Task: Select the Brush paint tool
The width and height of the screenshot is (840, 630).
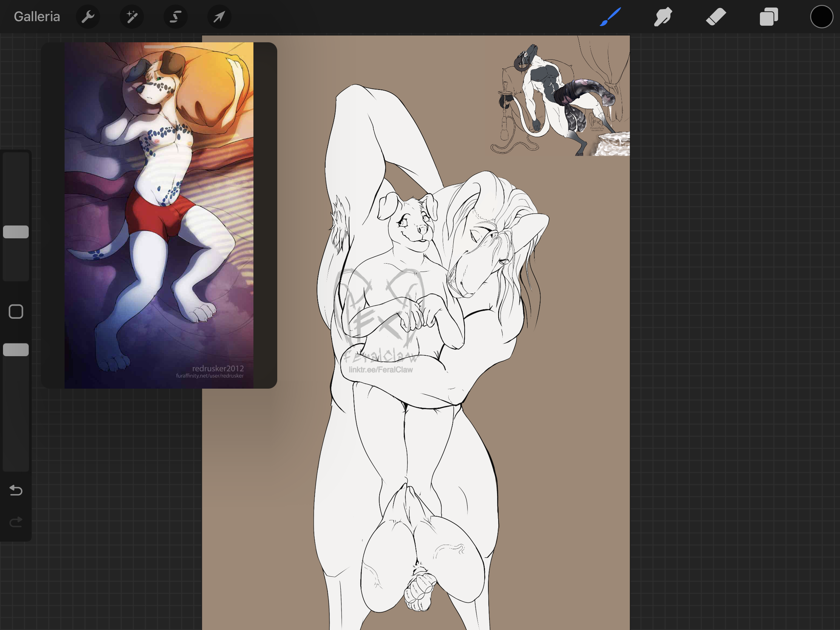Action: [610, 17]
